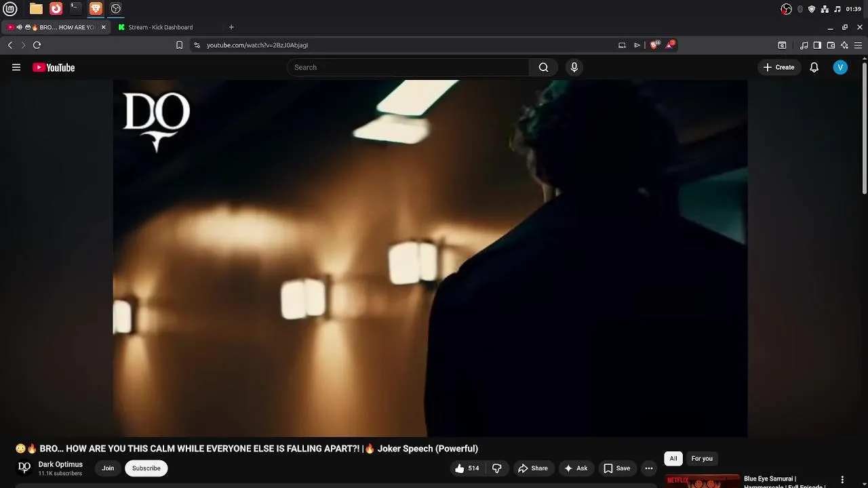Viewport: 868px width, 488px height.
Task: Open Brave Leo AI assistant
Action: click(x=844, y=45)
